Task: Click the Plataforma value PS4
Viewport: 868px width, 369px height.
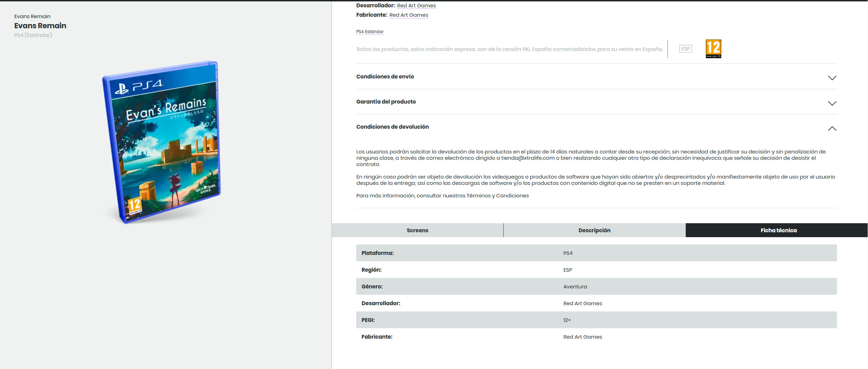Action: point(568,253)
